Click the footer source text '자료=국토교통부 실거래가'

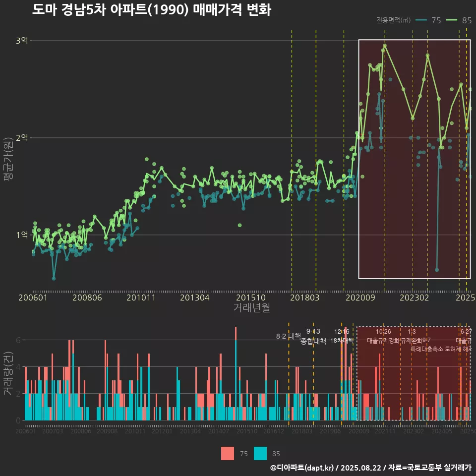(x=429, y=468)
